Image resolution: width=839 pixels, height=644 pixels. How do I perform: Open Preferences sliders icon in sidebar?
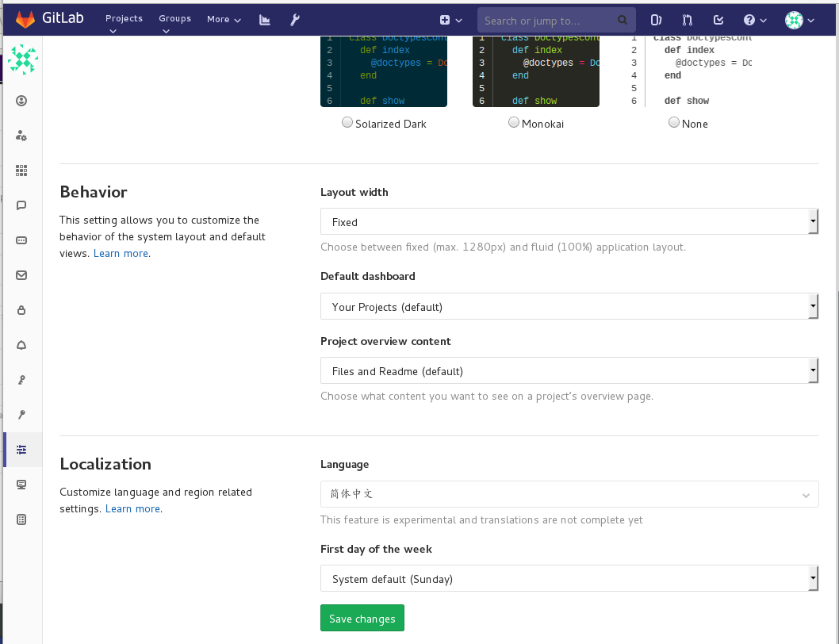point(21,450)
